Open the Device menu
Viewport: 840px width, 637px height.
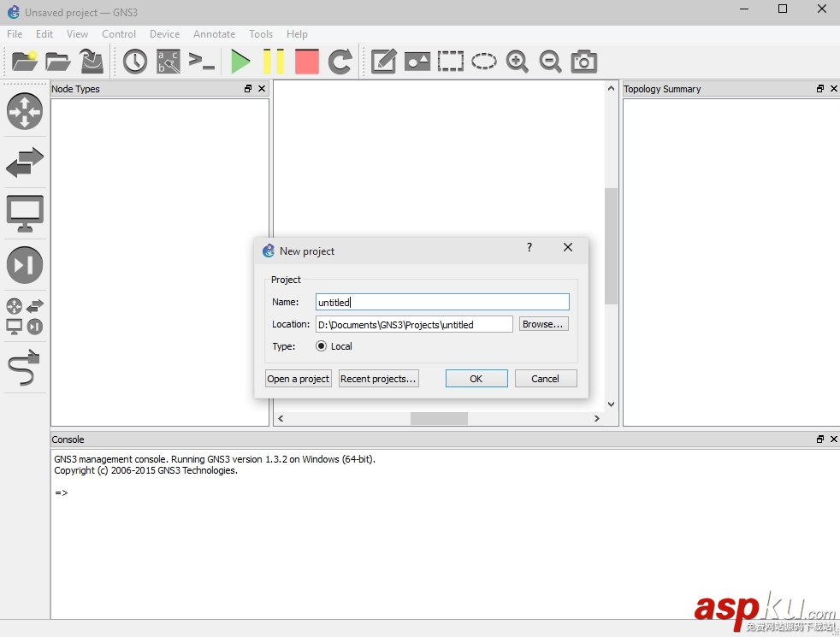pos(164,33)
